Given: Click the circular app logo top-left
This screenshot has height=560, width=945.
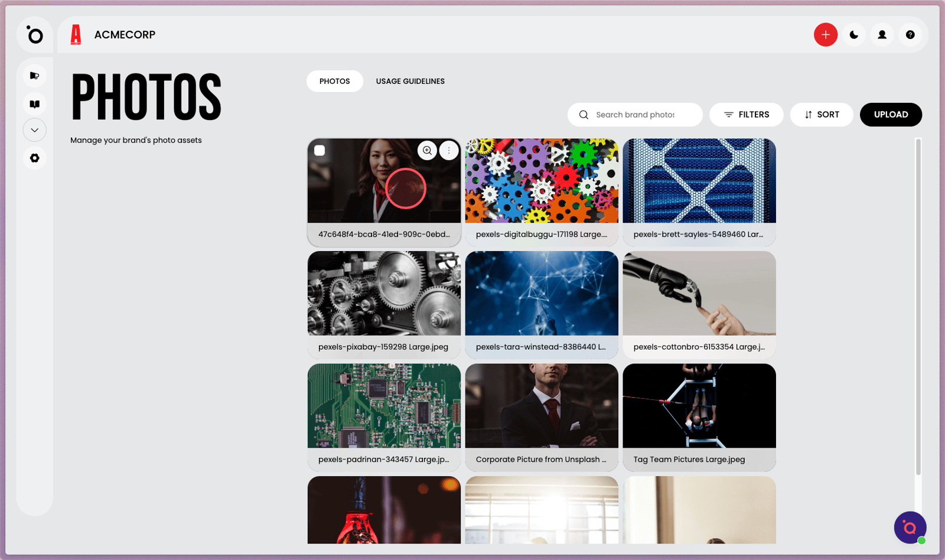Looking at the screenshot, I should 35,35.
